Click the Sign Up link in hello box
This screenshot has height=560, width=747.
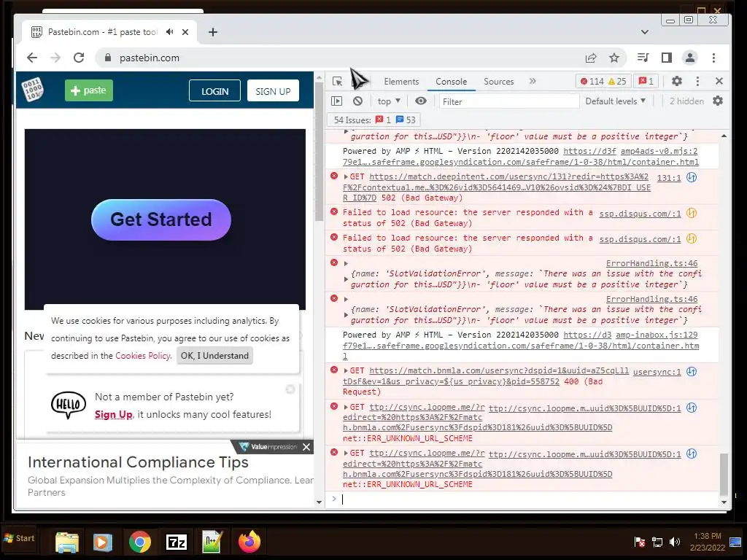point(113,415)
